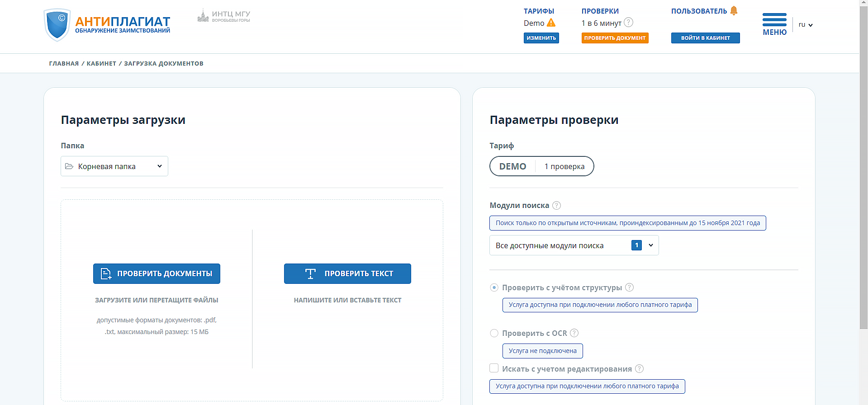Open the help icon next to '1 в 6 минут'
The image size is (868, 405).
(x=628, y=22)
